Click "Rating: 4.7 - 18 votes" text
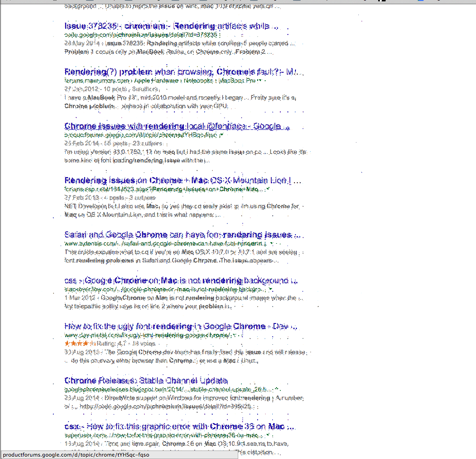Image resolution: width=476 pixels, height=459 pixels. coord(126,343)
